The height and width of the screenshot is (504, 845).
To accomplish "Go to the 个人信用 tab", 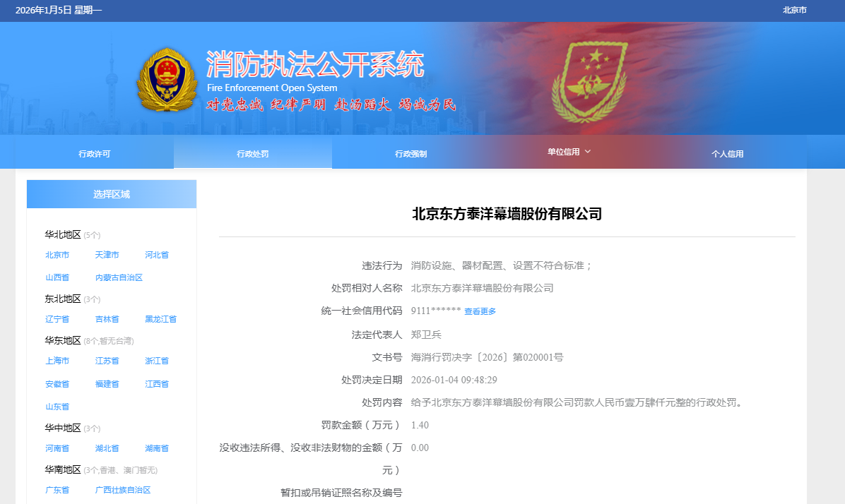I will (727, 154).
